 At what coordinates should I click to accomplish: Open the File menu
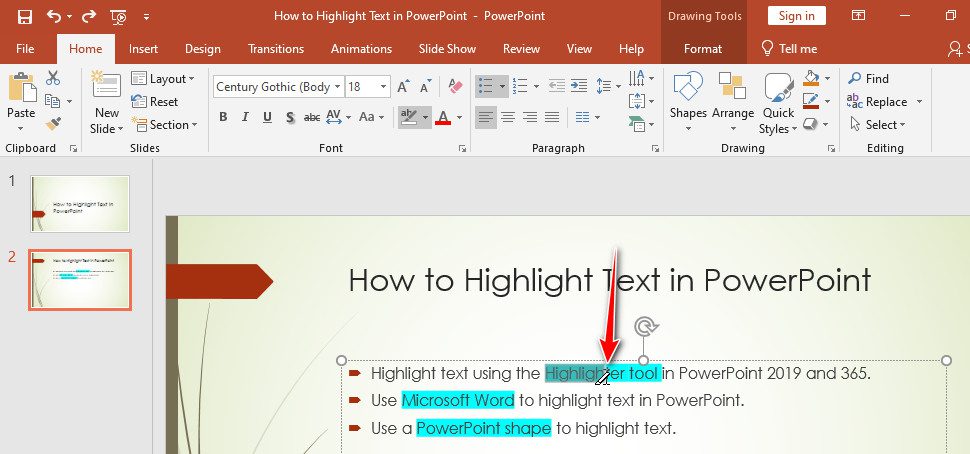tap(25, 49)
